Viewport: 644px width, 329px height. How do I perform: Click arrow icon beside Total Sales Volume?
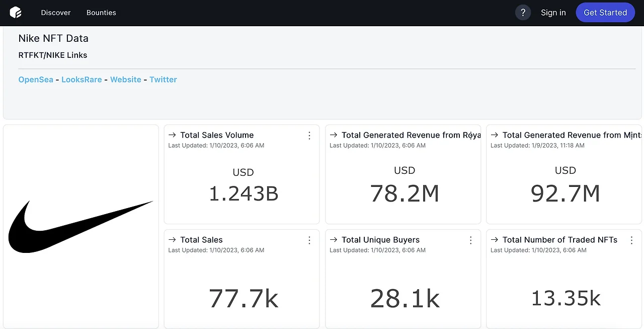(x=172, y=135)
